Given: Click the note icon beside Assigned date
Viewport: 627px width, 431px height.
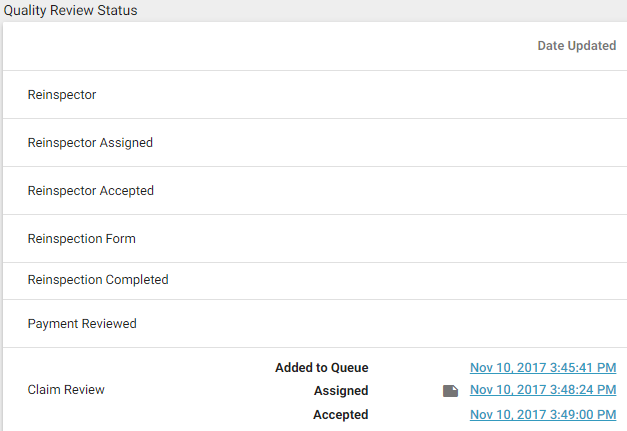Looking at the screenshot, I should coord(450,391).
